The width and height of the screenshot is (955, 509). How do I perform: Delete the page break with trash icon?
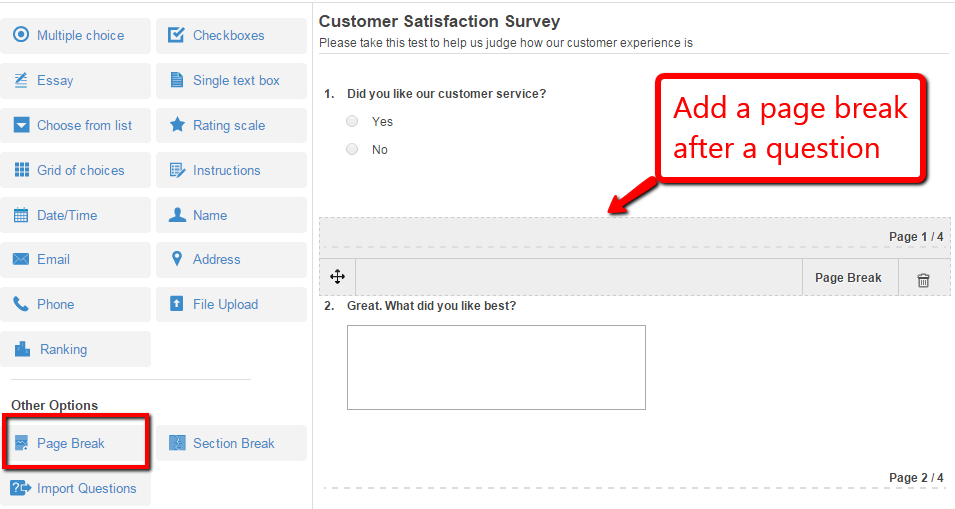click(x=923, y=280)
